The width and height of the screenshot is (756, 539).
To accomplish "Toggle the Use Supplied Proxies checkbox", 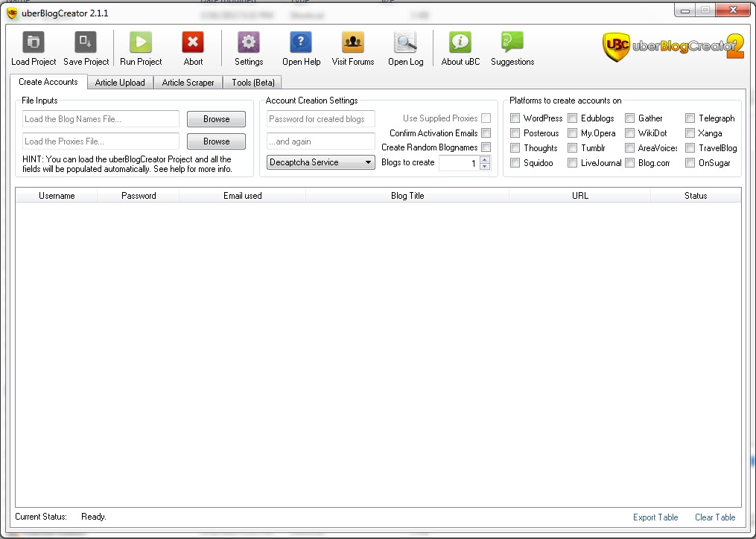I will tap(486, 118).
